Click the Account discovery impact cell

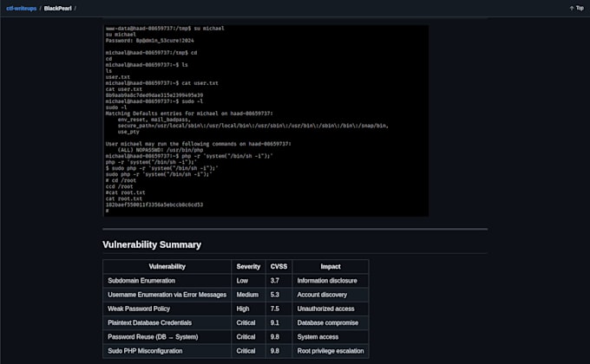coord(331,295)
